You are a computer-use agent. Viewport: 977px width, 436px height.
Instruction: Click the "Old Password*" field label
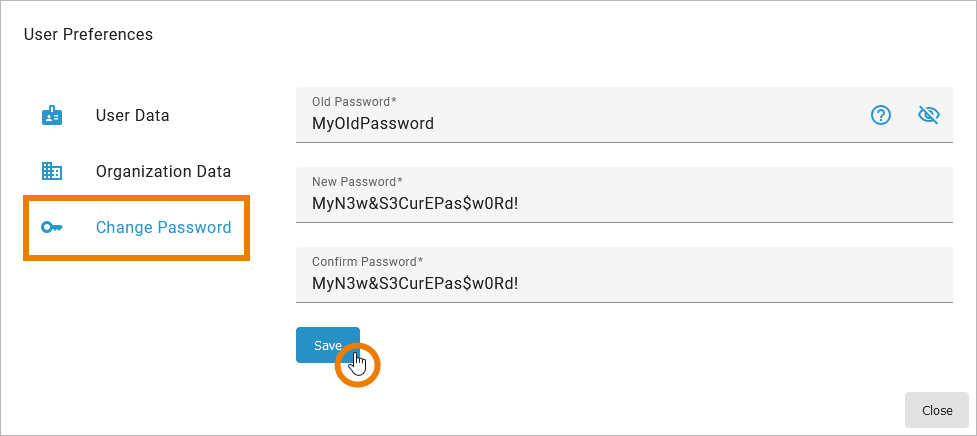pos(354,102)
